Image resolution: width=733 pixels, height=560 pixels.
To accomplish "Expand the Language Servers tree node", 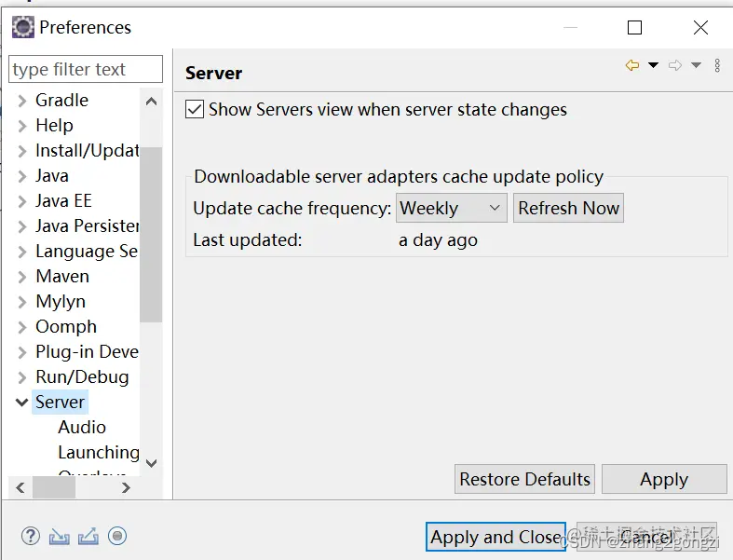I will coord(22,252).
